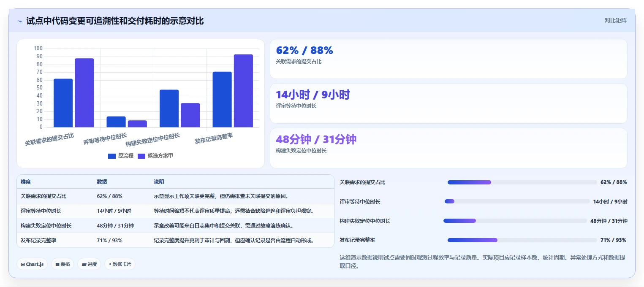Toggle the 候选方案甲 legend swatch

pos(141,156)
